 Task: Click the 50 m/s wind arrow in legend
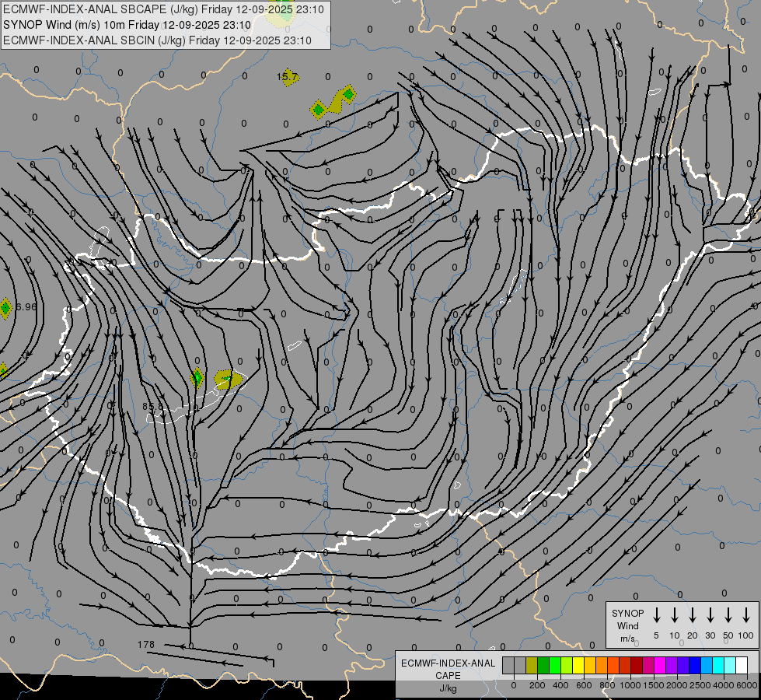pyautogui.click(x=728, y=615)
